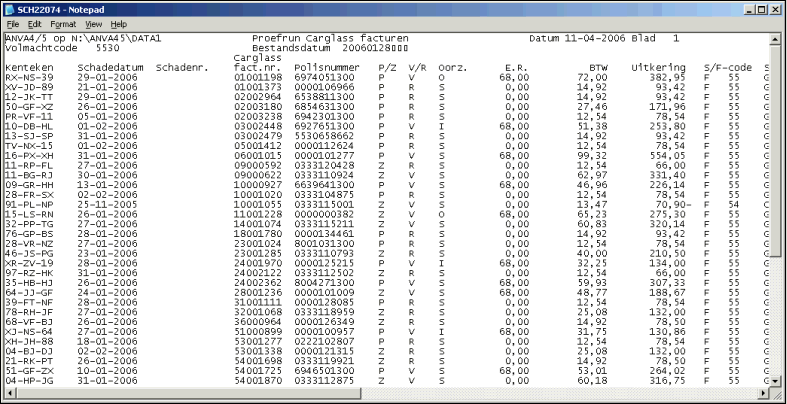Click on license plate RX-NS-39

coord(27,76)
